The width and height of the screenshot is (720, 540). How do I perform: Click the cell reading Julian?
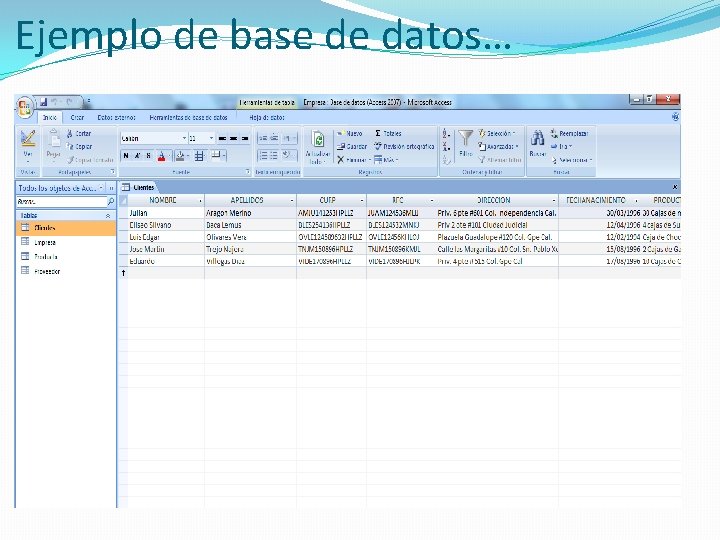point(166,213)
